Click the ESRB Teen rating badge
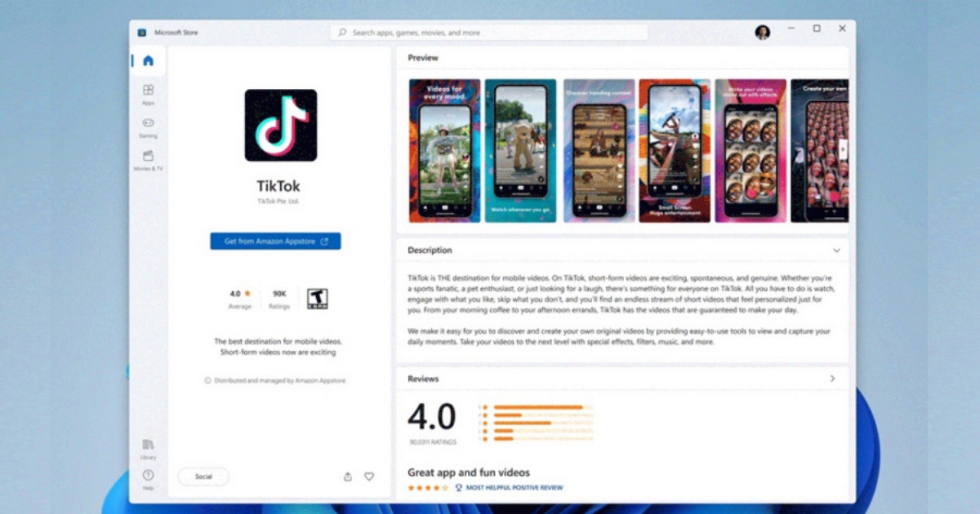This screenshot has width=980, height=514. pyautogui.click(x=317, y=299)
